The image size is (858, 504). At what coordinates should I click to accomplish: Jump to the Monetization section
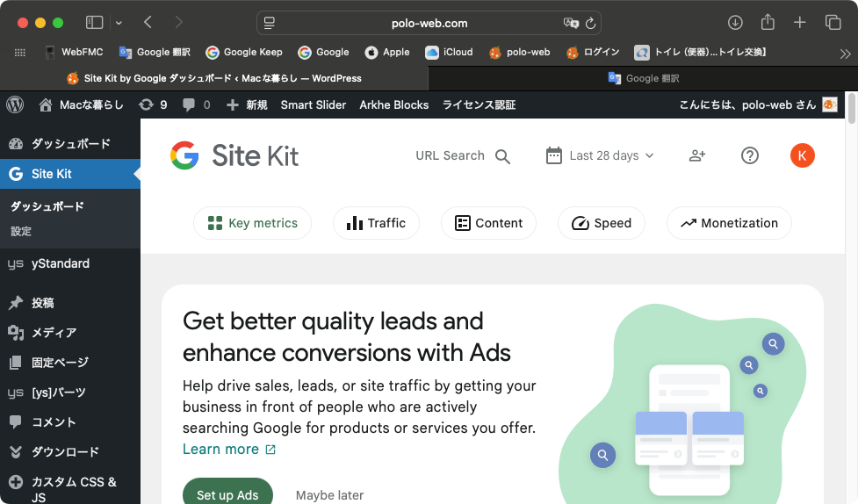click(x=729, y=223)
